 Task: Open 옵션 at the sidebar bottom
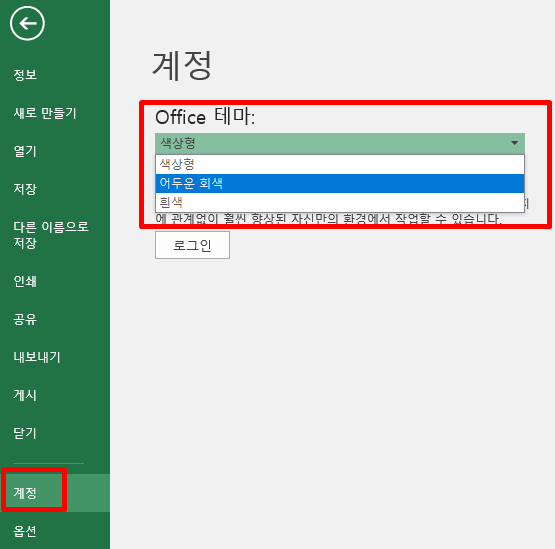pyautogui.click(x=25, y=531)
